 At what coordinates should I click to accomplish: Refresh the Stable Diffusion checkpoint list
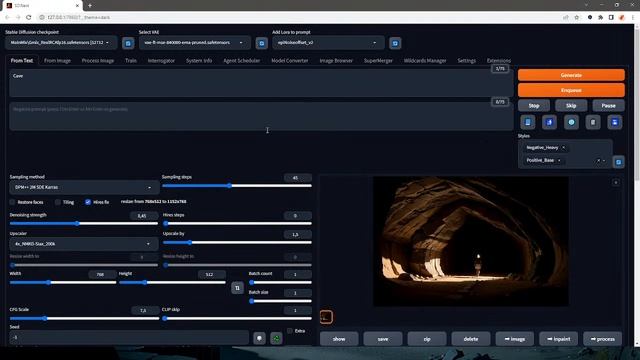click(x=128, y=43)
